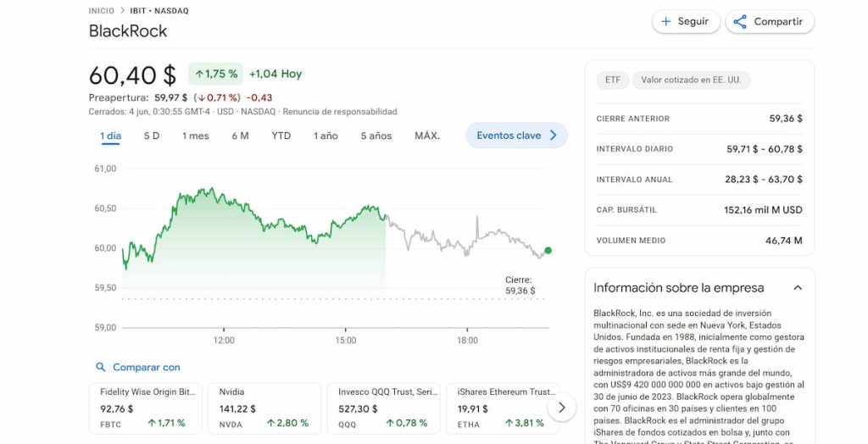Switch to the 1 mes range tab
The height and width of the screenshot is (444, 868).
pos(196,136)
